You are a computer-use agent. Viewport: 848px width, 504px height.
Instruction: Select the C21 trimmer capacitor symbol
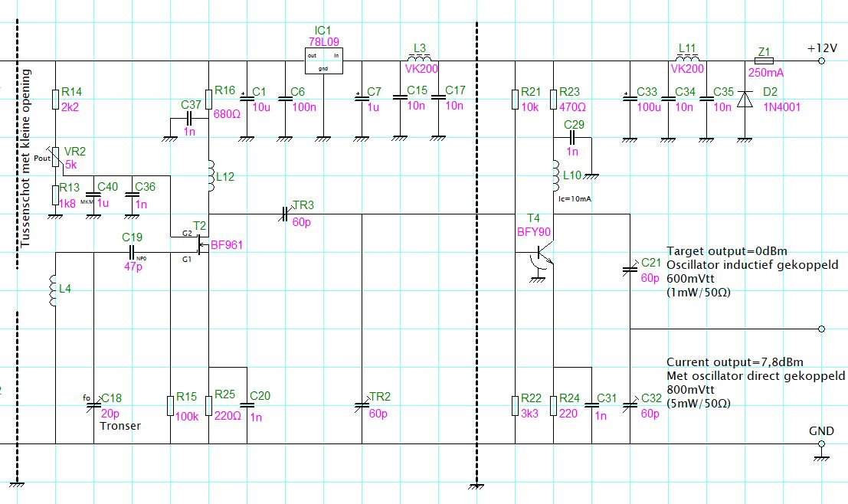[x=630, y=268]
